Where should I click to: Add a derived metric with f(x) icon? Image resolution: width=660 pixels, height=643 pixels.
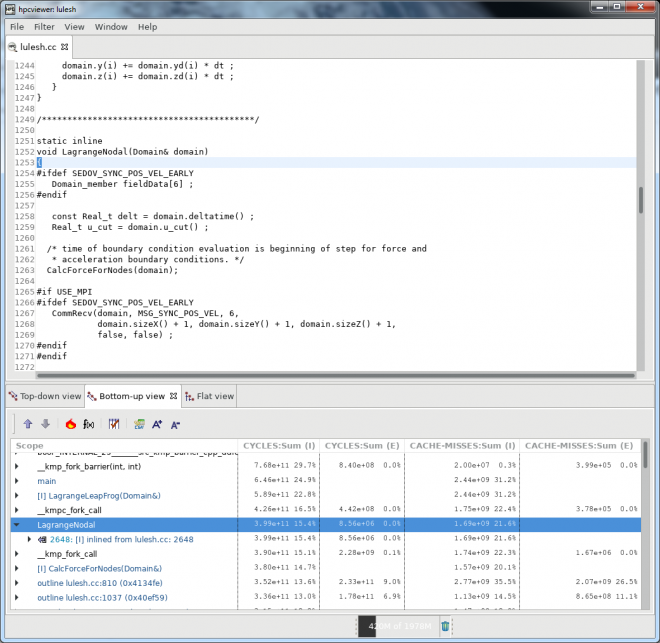[88, 424]
